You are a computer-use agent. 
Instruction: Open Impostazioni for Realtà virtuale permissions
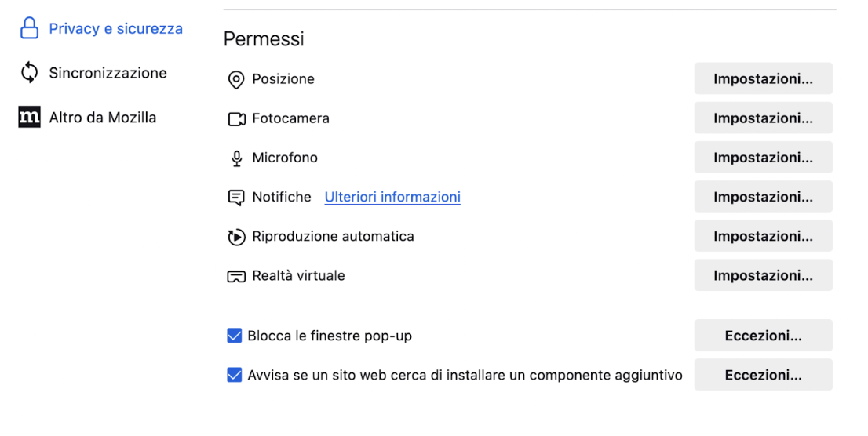click(x=763, y=276)
